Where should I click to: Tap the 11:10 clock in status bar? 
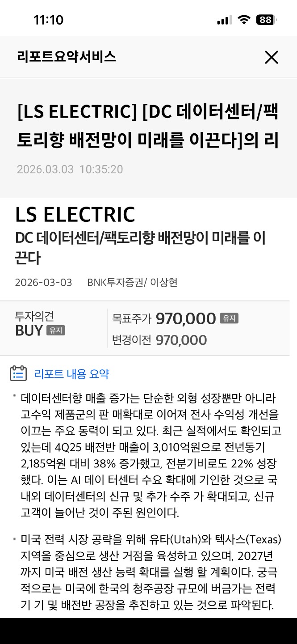pyautogui.click(x=48, y=20)
